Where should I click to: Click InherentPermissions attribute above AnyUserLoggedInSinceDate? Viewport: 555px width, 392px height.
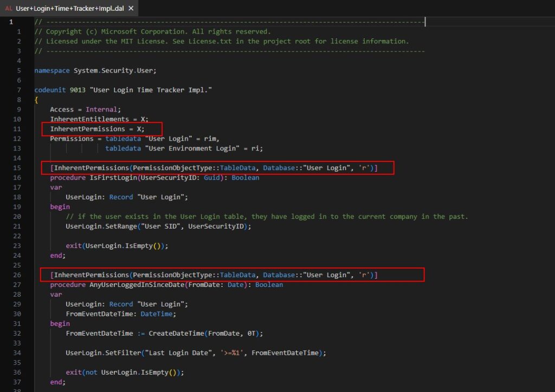pyautogui.click(x=214, y=275)
